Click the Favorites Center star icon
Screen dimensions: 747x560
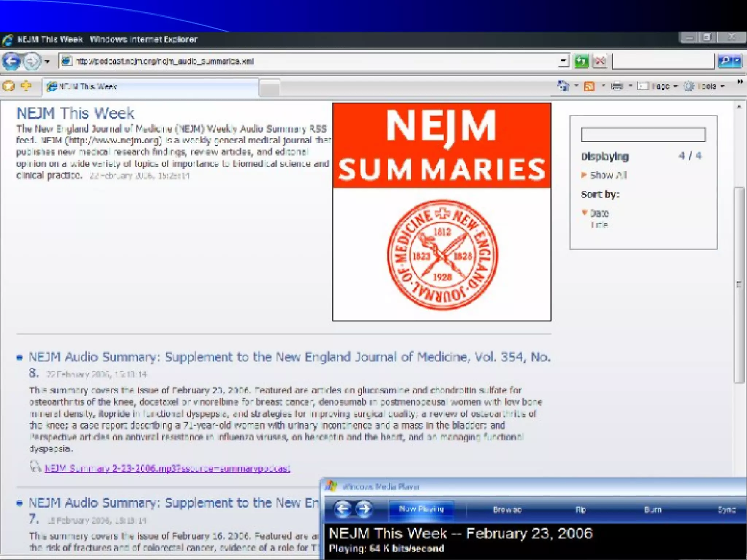pyautogui.click(x=8, y=86)
